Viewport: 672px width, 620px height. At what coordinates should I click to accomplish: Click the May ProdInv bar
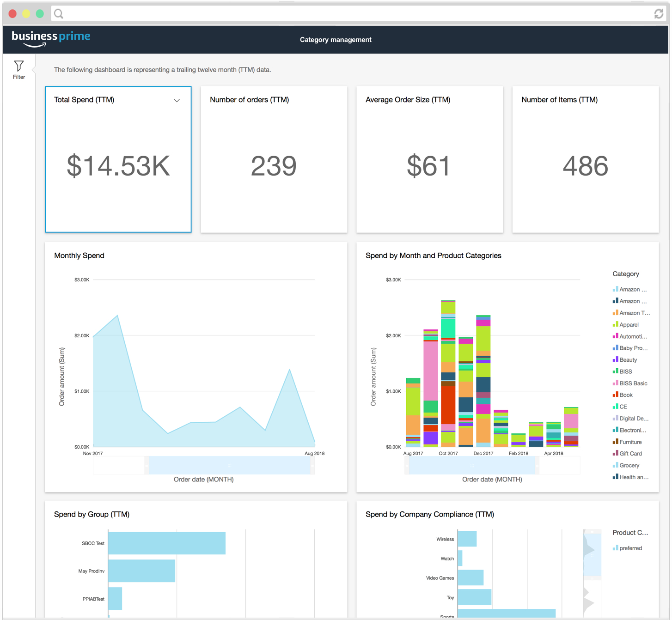point(142,571)
